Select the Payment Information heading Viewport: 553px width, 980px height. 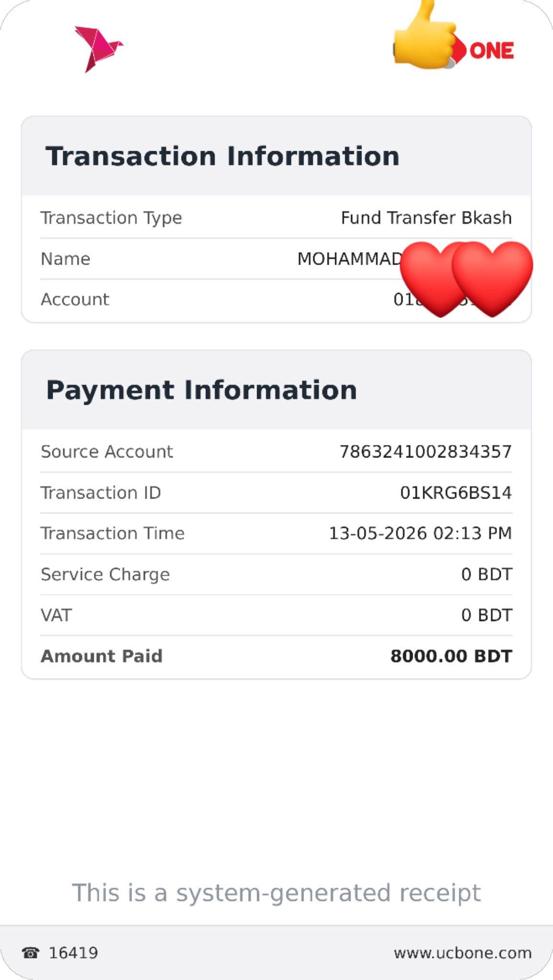click(202, 390)
